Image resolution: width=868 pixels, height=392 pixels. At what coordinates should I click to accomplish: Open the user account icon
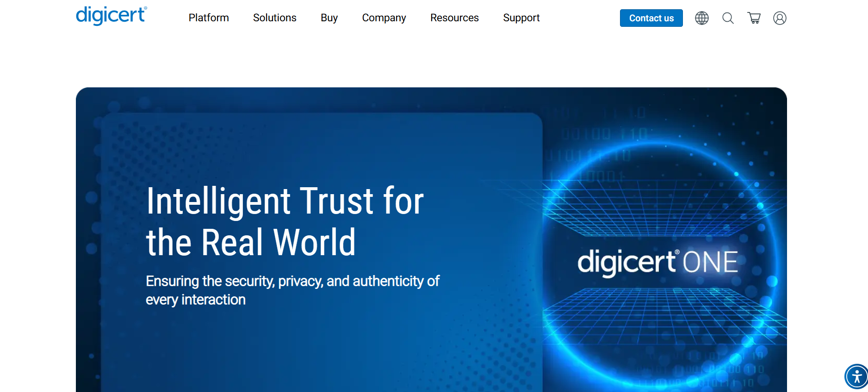(x=780, y=18)
